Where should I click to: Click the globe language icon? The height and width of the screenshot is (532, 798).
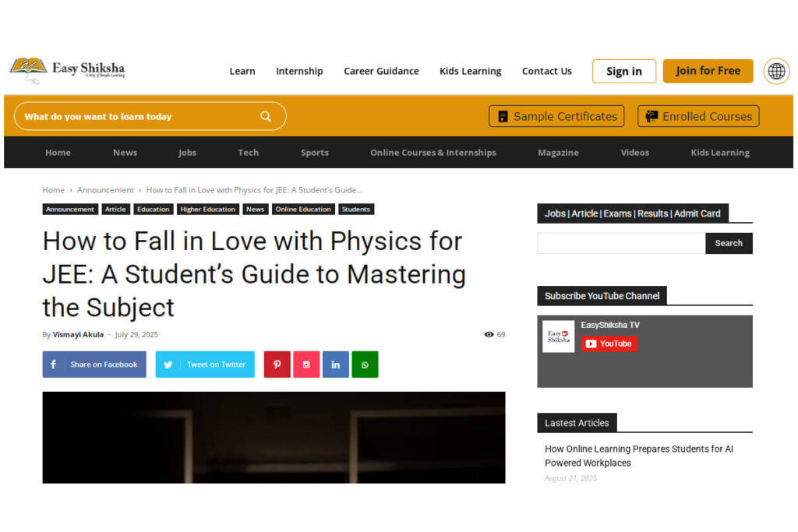click(x=776, y=71)
